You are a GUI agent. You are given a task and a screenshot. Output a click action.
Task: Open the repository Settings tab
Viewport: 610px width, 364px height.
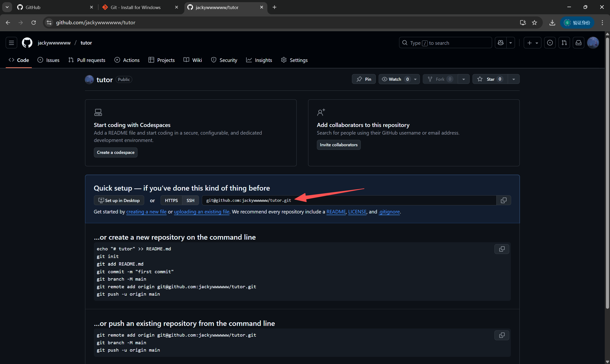click(x=294, y=60)
